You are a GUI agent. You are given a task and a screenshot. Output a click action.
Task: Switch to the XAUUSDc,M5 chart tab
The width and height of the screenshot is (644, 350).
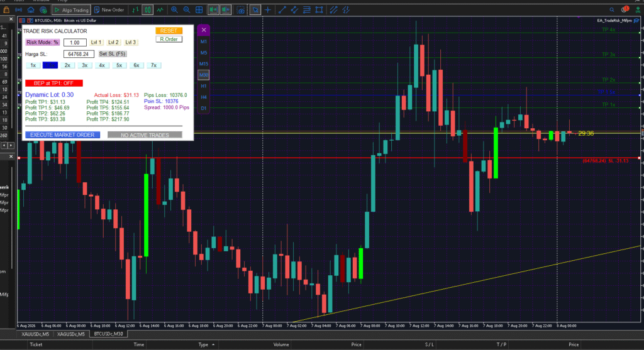[35, 334]
